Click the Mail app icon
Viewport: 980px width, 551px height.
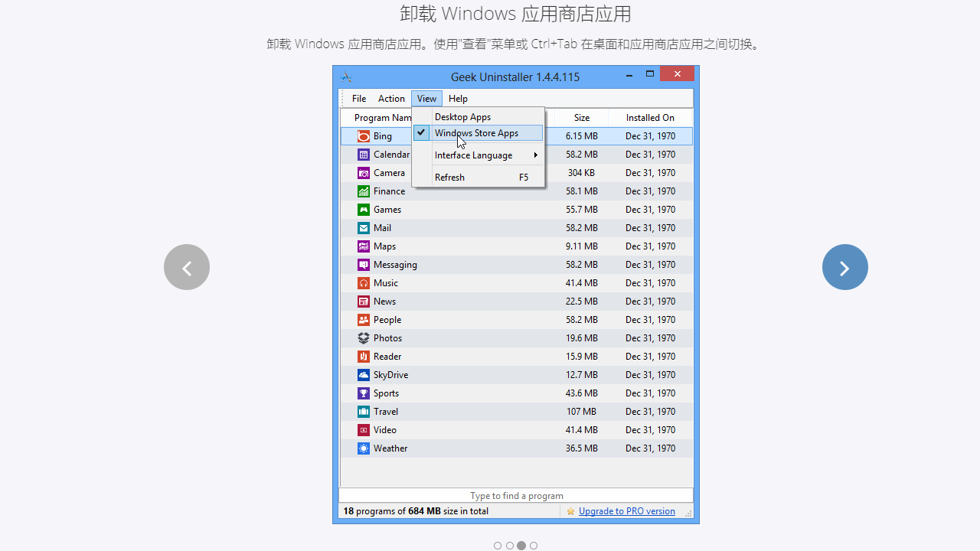[x=363, y=228]
